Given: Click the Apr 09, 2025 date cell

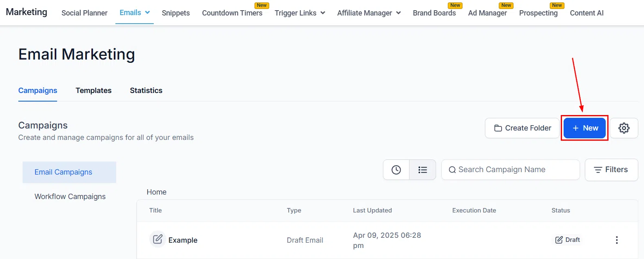Looking at the screenshot, I should click(387, 240).
